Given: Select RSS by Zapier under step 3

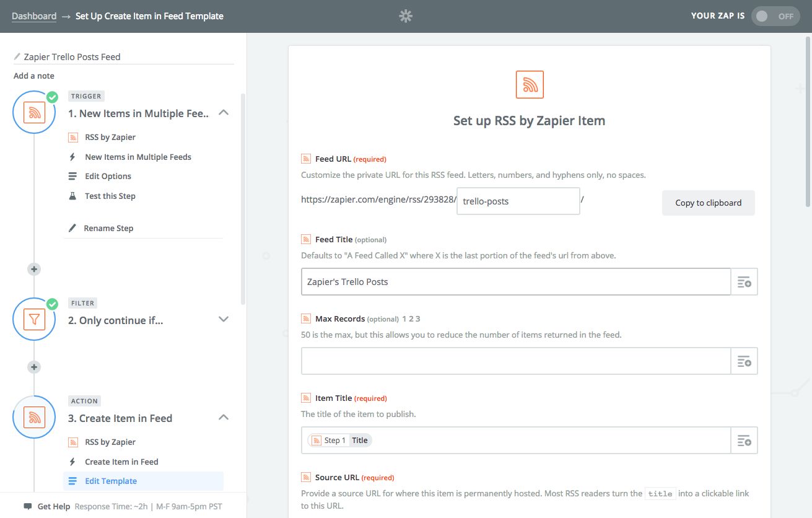Looking at the screenshot, I should click(x=110, y=442).
